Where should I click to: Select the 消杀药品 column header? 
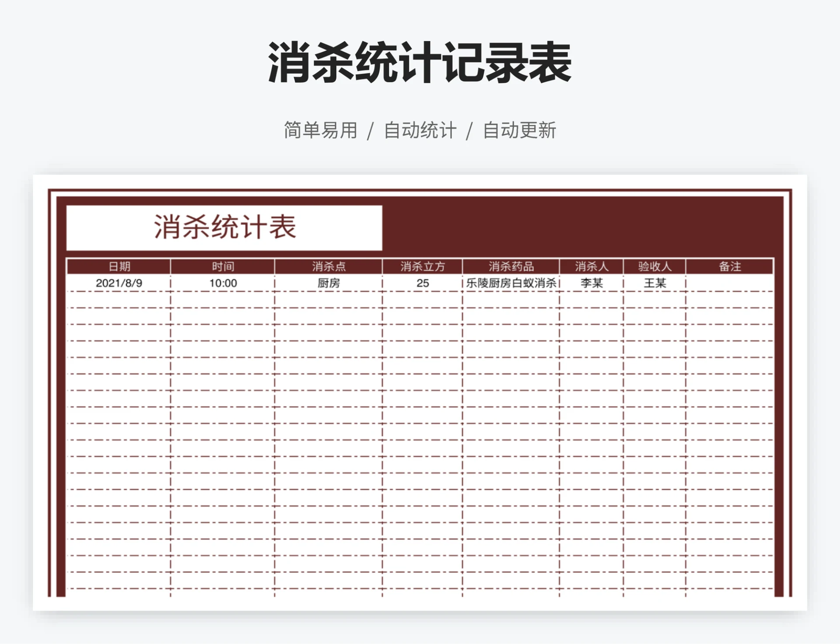pyautogui.click(x=510, y=266)
